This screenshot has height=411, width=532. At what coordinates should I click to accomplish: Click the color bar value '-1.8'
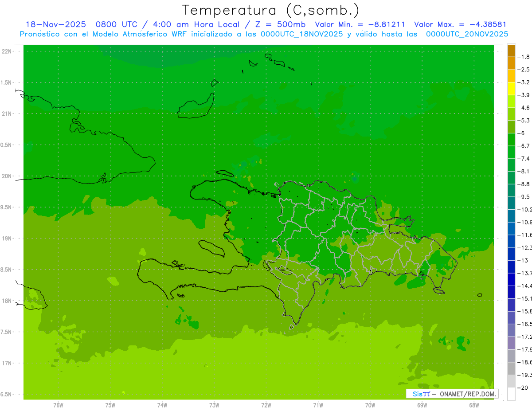click(524, 57)
